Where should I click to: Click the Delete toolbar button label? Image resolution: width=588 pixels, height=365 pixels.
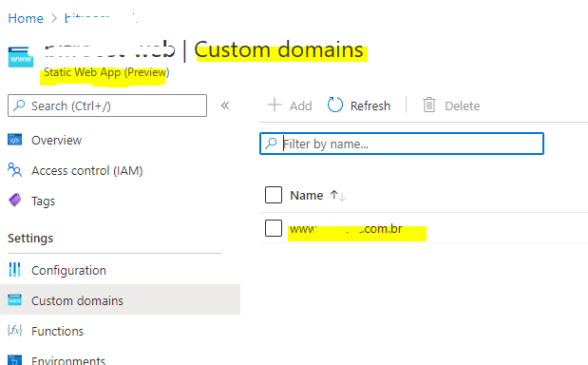pos(462,106)
